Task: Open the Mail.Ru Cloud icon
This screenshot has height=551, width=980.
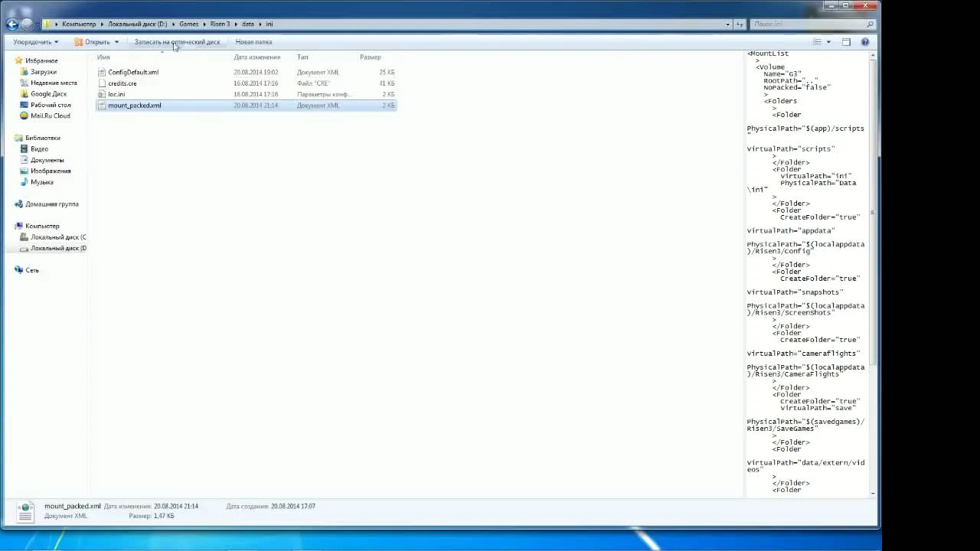Action: coord(24,116)
